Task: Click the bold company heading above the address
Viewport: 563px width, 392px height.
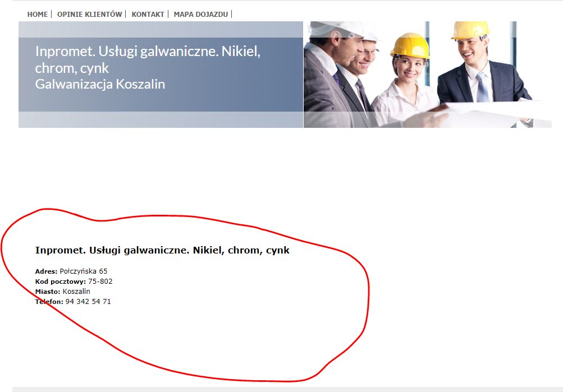Action: pyautogui.click(x=162, y=250)
